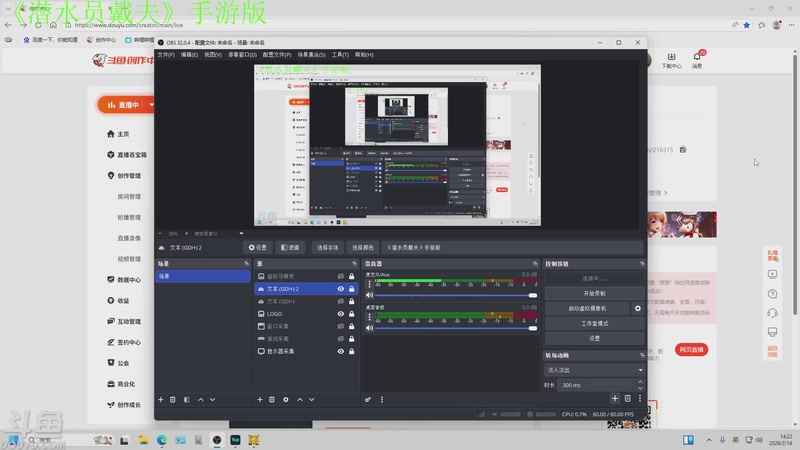Hide the LOGO source
Image resolution: width=800 pixels, height=450 pixels.
pos(341,314)
